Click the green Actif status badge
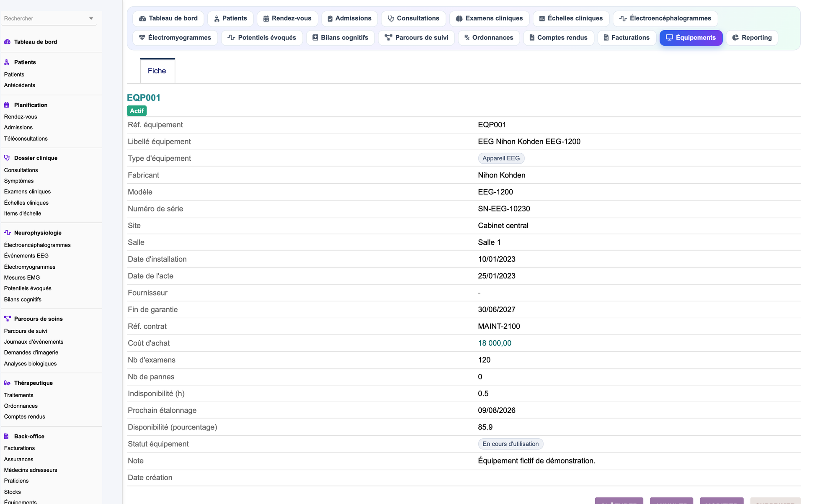Image resolution: width=815 pixels, height=504 pixels. click(137, 111)
